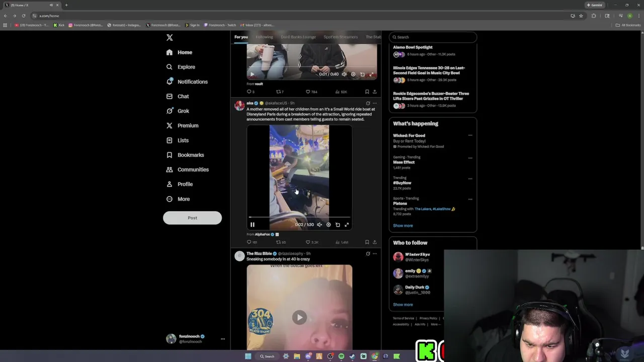View analytics showing 1.4M views
Viewport: 644px width, 362px height.
(342, 242)
